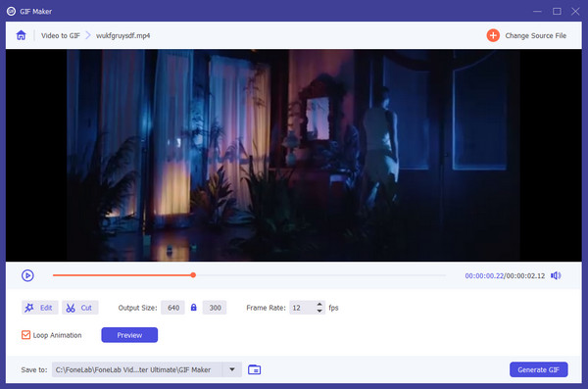Open the Cut scissors tool
This screenshot has height=389, width=588.
(80, 308)
